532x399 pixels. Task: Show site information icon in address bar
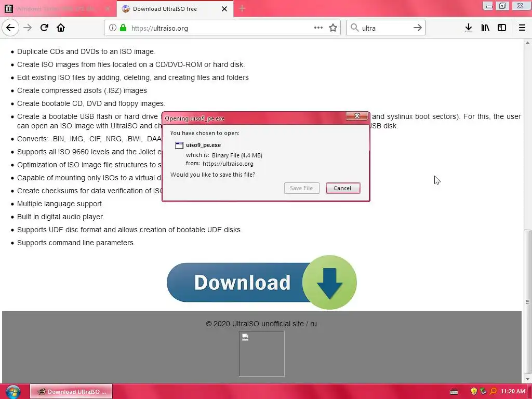click(x=112, y=28)
